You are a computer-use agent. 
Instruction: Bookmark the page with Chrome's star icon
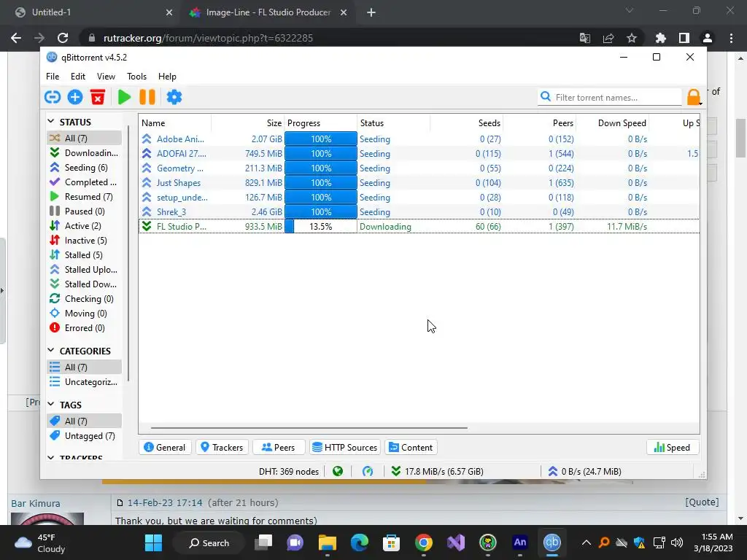(632, 38)
